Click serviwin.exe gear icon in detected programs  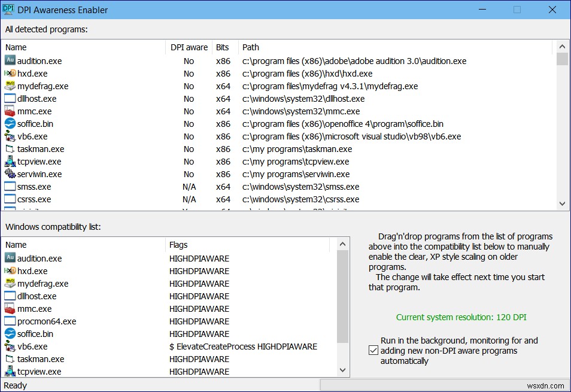10,174
